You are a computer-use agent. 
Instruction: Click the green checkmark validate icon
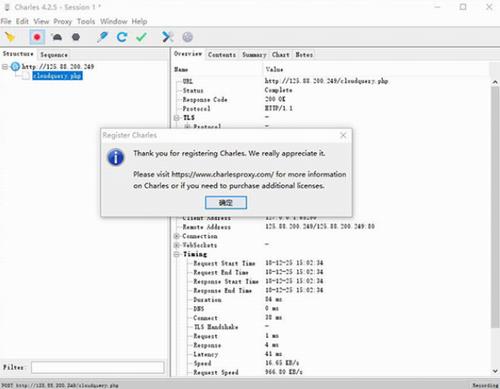coord(142,37)
